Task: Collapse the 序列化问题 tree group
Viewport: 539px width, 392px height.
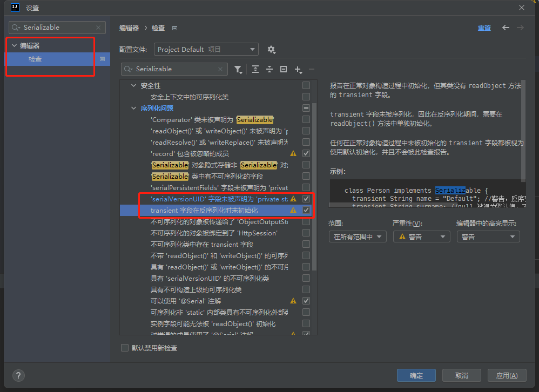Action: (134, 108)
